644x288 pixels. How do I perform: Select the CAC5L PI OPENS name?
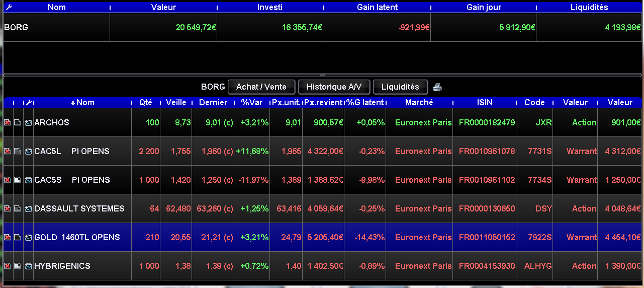pyautogui.click(x=72, y=151)
